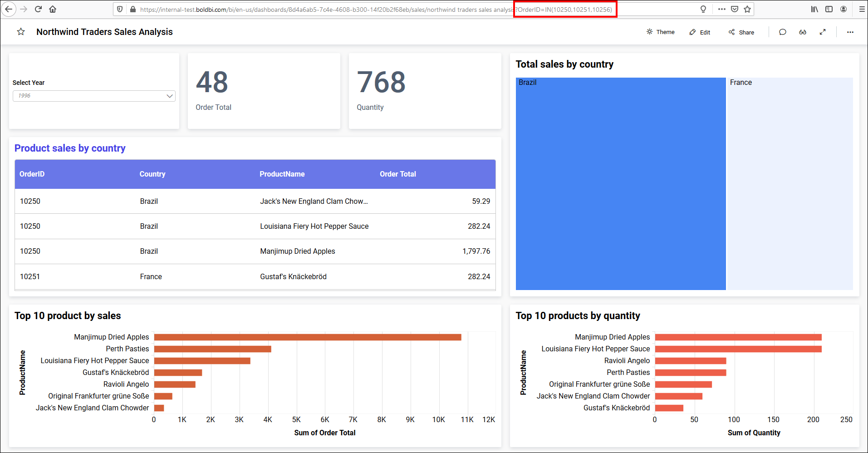
Task: Bookmark this page using address bar star
Action: coord(747,9)
